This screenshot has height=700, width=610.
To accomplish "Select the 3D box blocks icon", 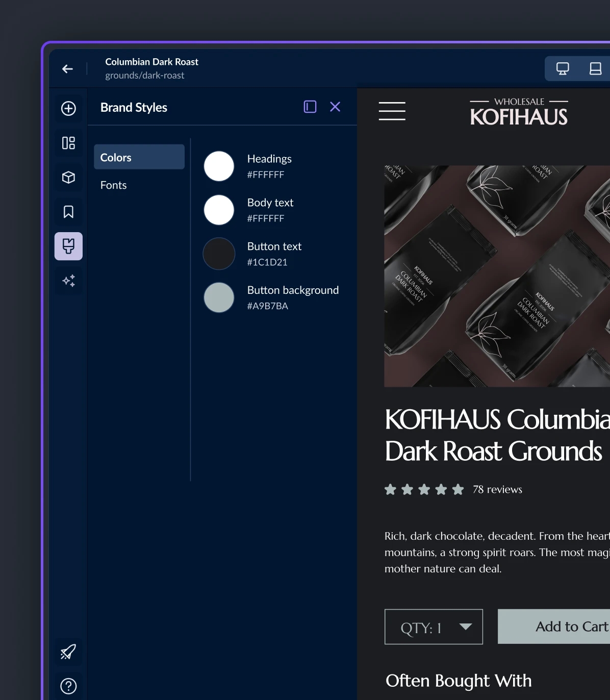I will point(68,177).
